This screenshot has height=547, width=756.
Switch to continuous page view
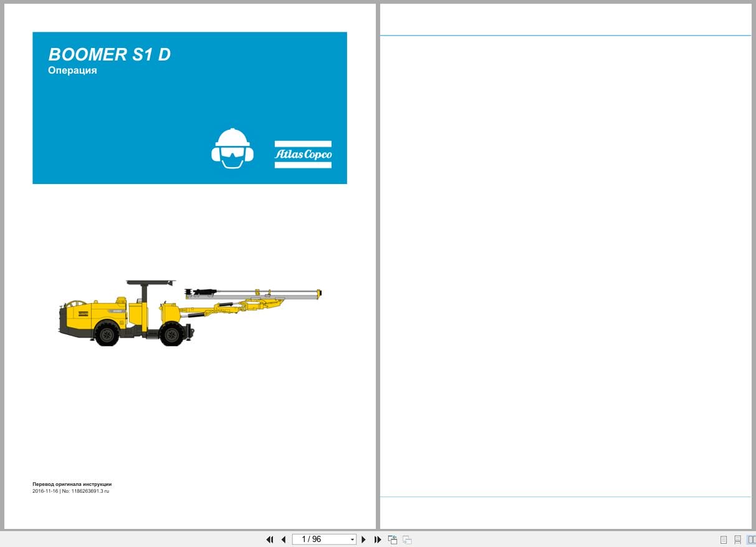(x=738, y=540)
